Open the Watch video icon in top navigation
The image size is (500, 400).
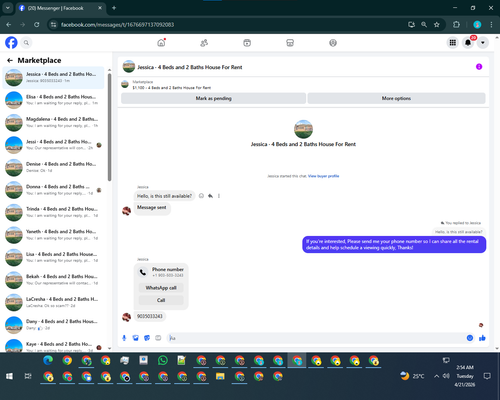point(247,43)
